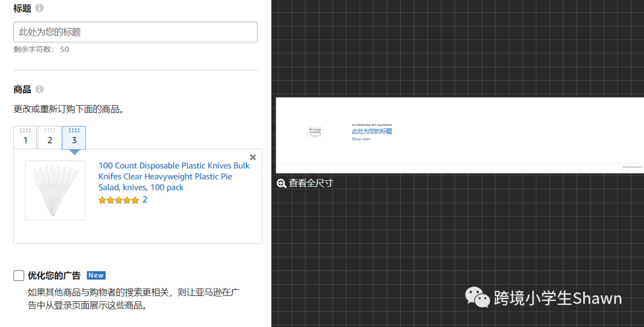This screenshot has width=644, height=327.
Task: Open product tab 3
Action: click(x=74, y=140)
